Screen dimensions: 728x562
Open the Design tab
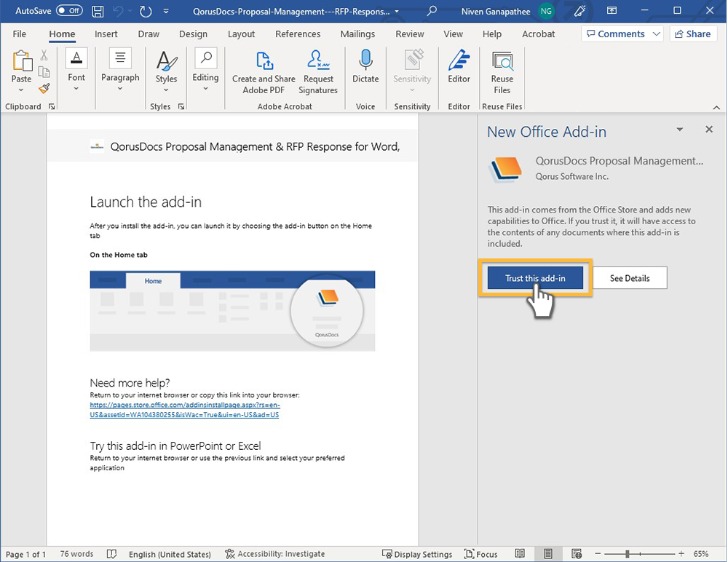tap(193, 34)
